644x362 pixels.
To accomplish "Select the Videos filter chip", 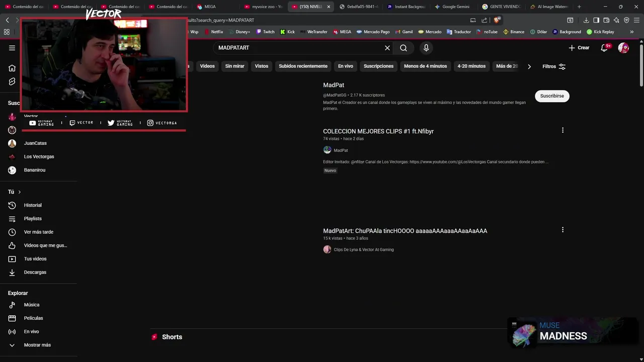I will tap(207, 66).
